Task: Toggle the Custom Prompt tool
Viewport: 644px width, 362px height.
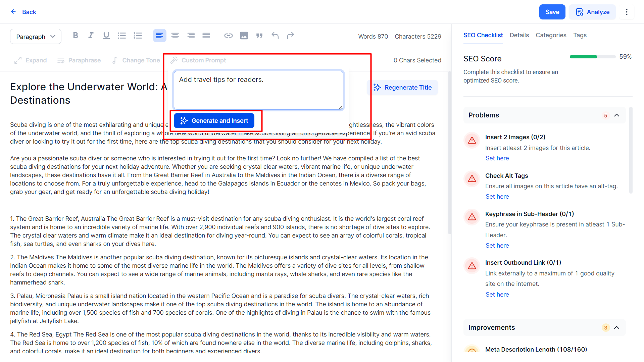Action: pos(198,60)
